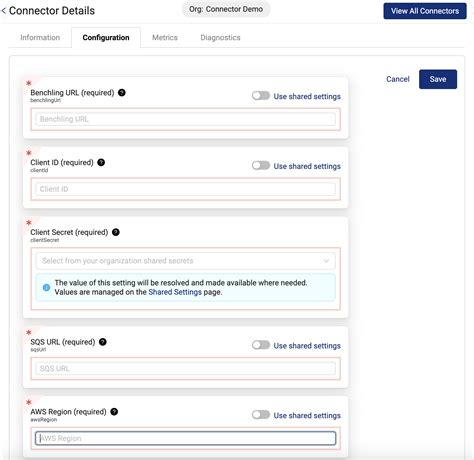This screenshot has height=460, width=474.
Task: Click the blue info icon in secrets notice
Action: point(46,287)
